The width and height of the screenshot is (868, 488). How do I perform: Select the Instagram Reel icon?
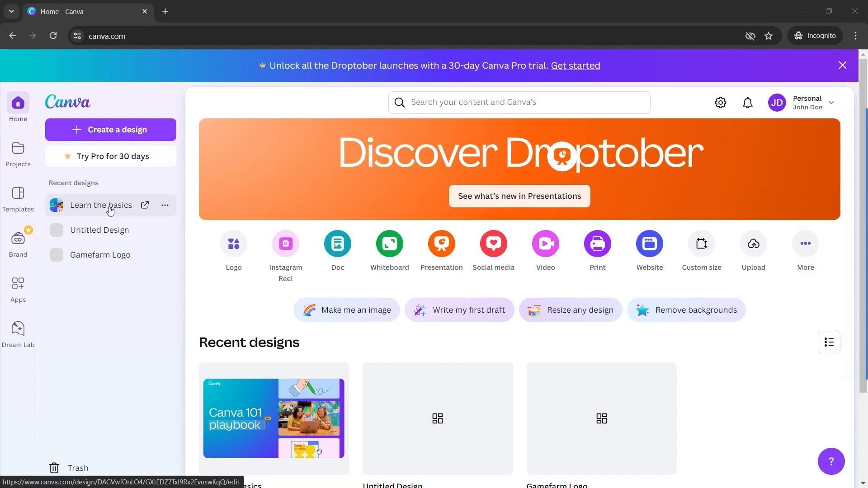coord(285,244)
